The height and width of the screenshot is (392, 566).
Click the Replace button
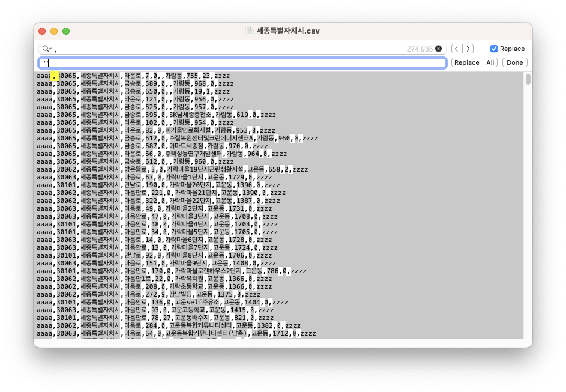pos(467,62)
